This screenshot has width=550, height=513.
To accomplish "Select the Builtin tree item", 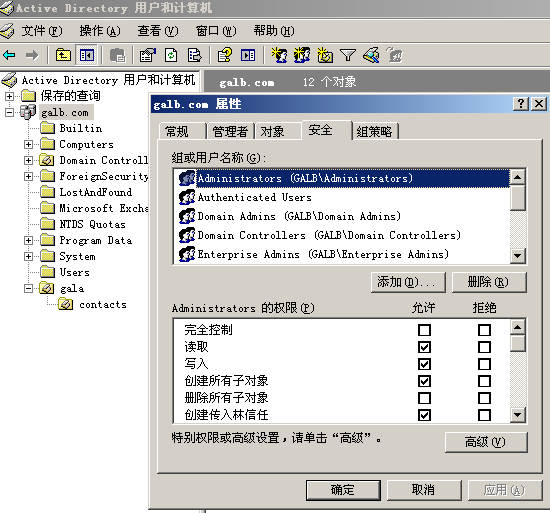I will pyautogui.click(x=81, y=128).
